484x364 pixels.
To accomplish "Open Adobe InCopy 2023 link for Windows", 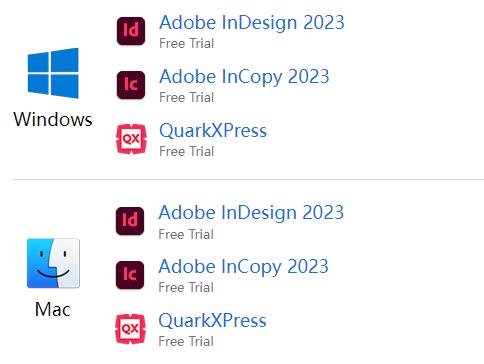I will coord(244,77).
